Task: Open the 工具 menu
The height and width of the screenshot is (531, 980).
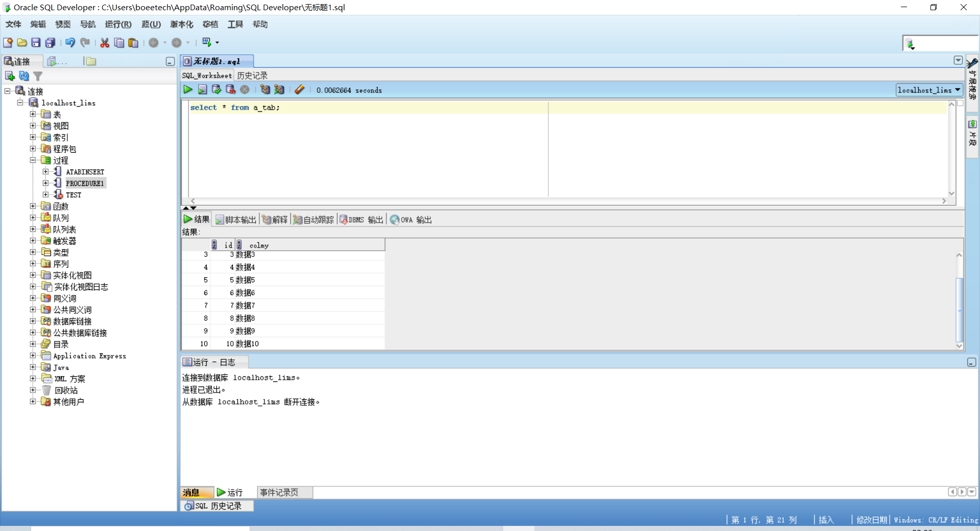Action: (235, 24)
